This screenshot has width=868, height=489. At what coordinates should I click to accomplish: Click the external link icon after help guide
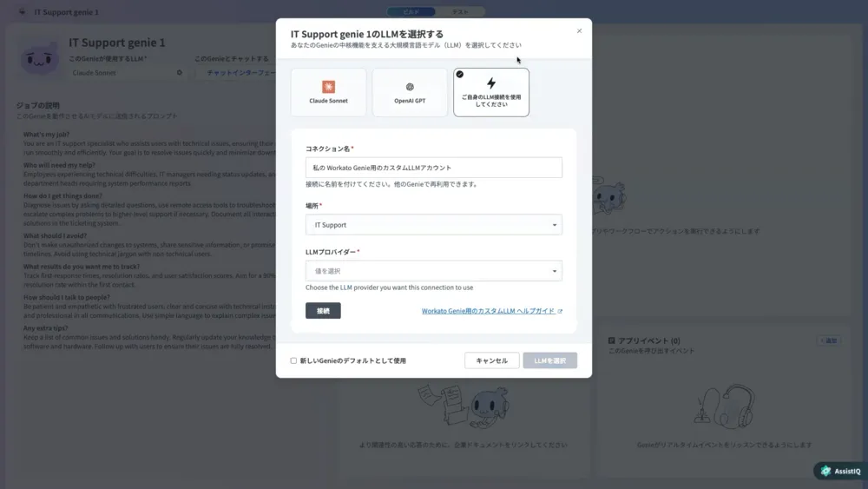560,311
